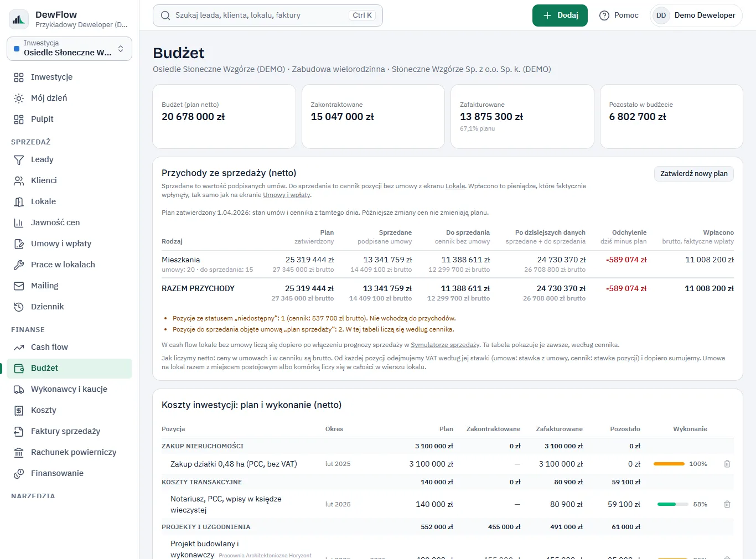
Task: Click the Zafakturowane 13 875 300 zł card
Action: 522,116
